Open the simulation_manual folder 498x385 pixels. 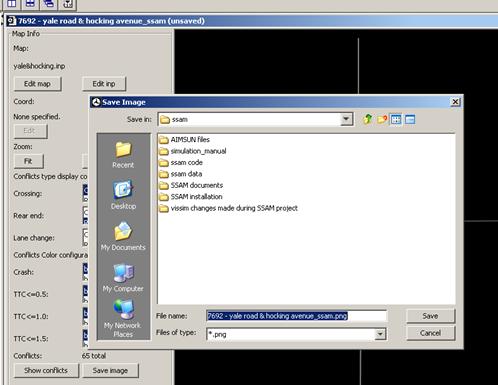193,151
